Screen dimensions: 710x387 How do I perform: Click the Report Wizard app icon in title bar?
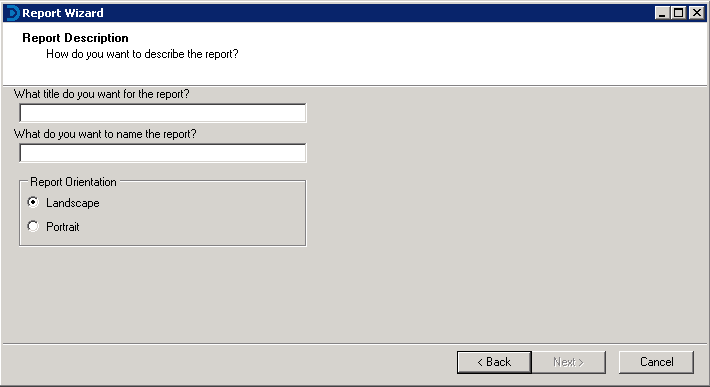click(13, 13)
